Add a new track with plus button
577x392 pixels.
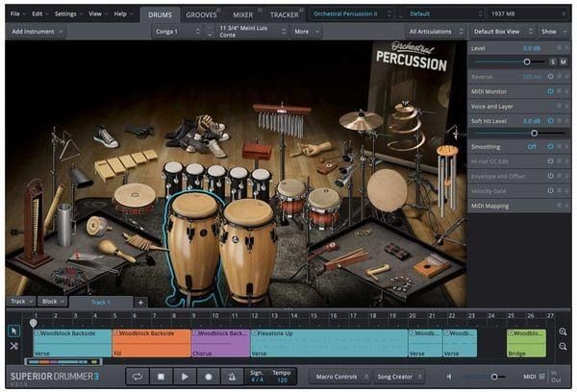coord(140,303)
